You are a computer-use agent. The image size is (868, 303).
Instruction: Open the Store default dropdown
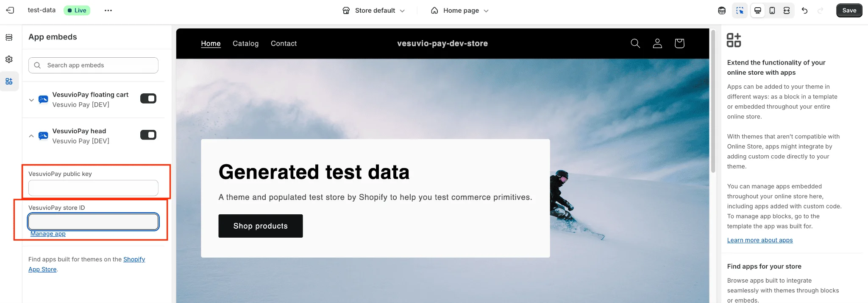[x=374, y=10]
